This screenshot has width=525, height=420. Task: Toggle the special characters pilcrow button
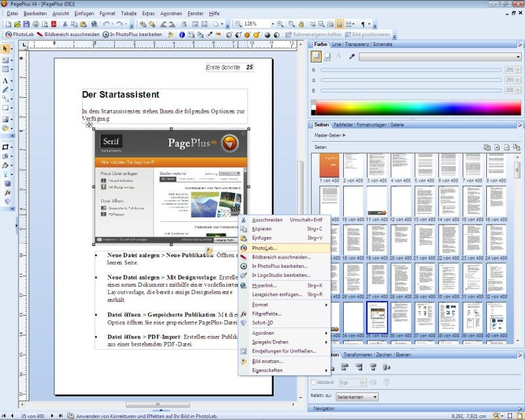[x=363, y=24]
